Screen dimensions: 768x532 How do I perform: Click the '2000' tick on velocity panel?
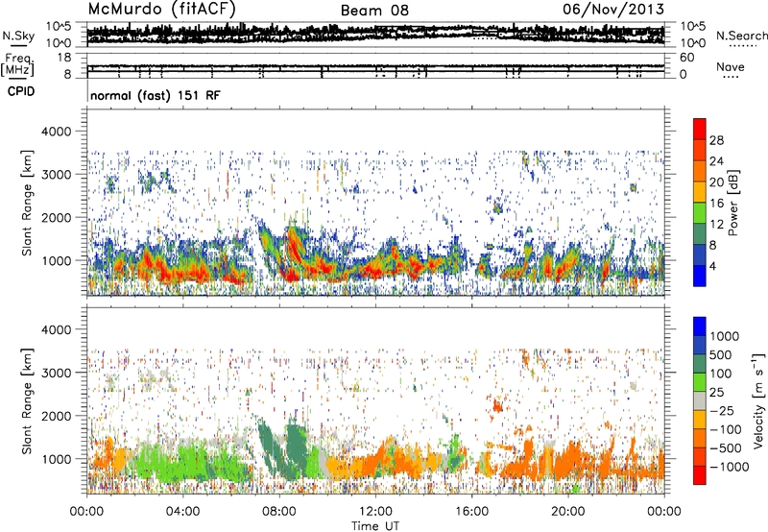(59, 416)
